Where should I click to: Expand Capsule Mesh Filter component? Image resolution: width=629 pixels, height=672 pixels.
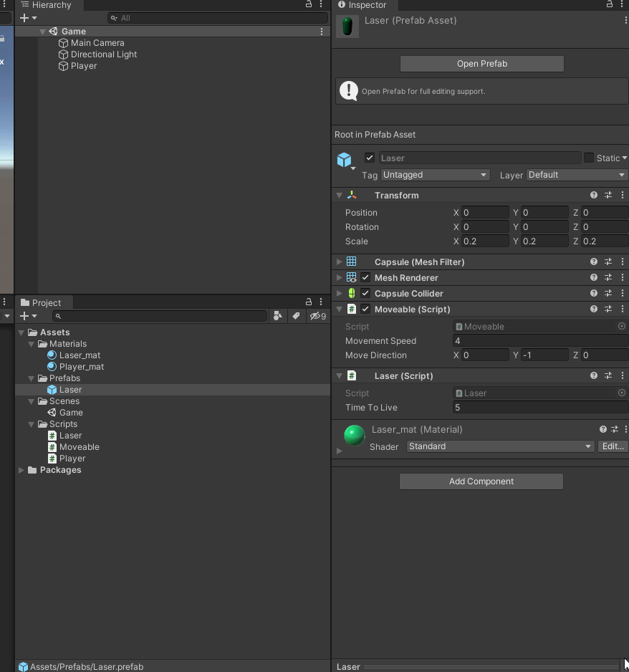click(339, 261)
